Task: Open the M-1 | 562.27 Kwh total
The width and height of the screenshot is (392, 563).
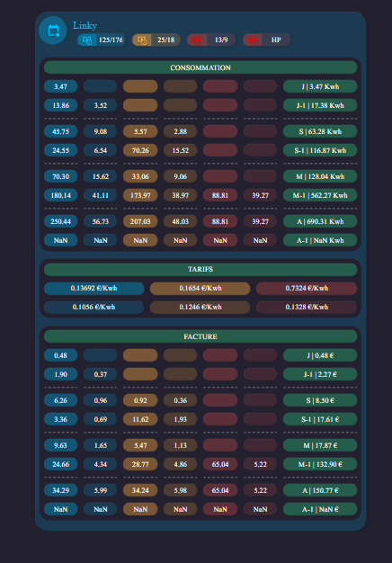Action: point(320,195)
